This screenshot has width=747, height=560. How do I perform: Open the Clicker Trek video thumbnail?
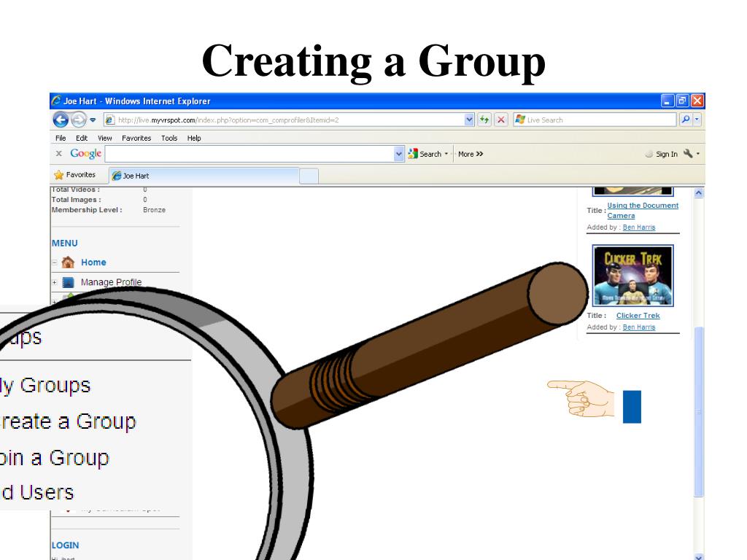(x=632, y=275)
